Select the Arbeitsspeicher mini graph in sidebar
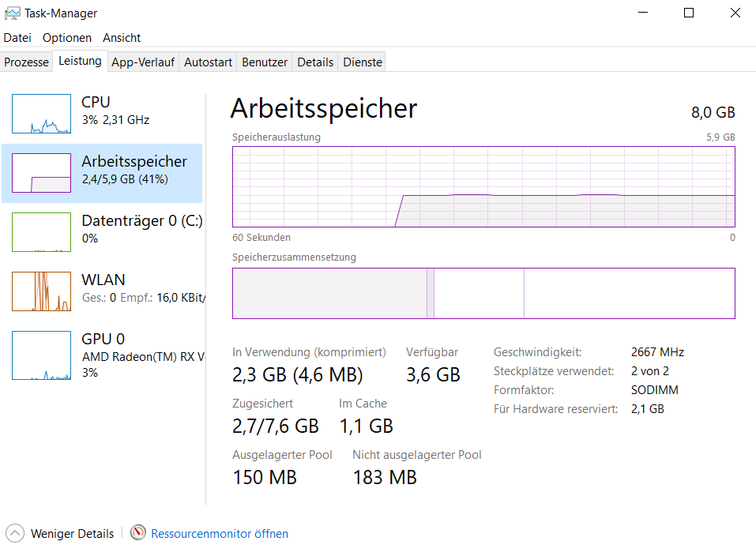Image resolution: width=756 pixels, height=556 pixels. point(41,173)
